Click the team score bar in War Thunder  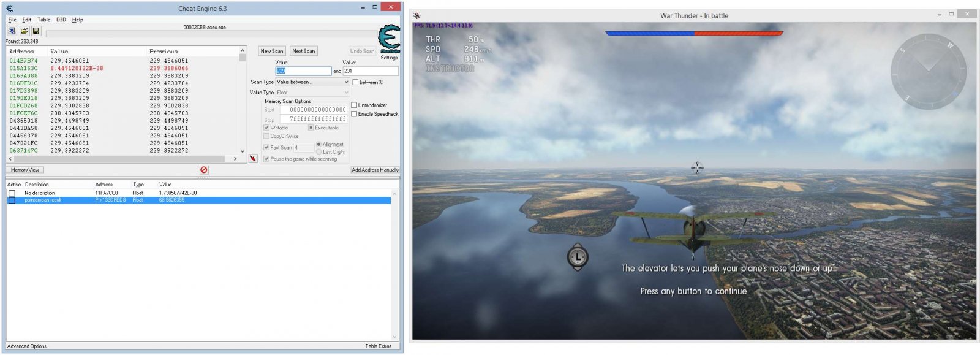694,33
